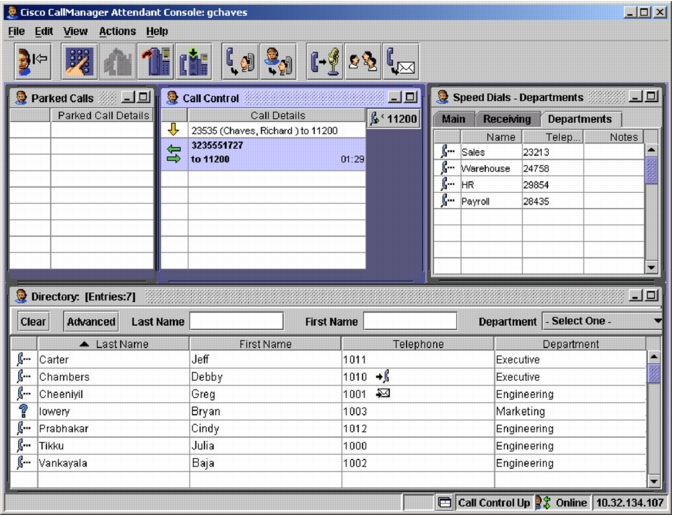Maximize the Call Control panel

pyautogui.click(x=411, y=97)
